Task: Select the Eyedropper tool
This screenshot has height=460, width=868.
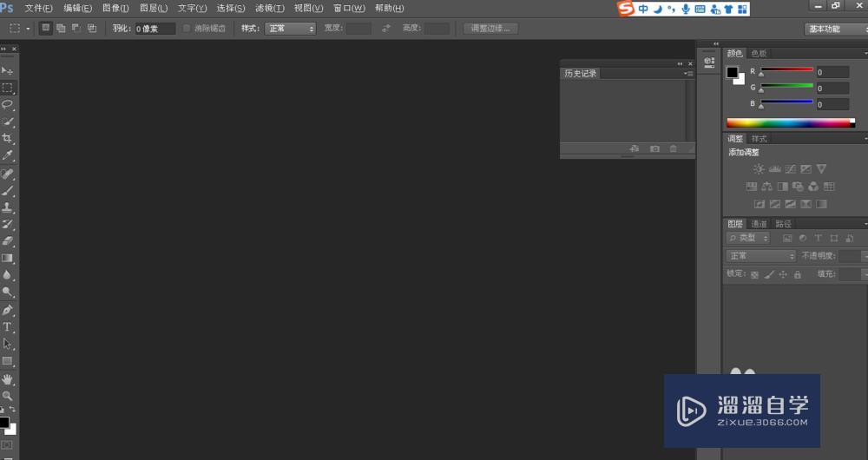Action: pyautogui.click(x=7, y=155)
